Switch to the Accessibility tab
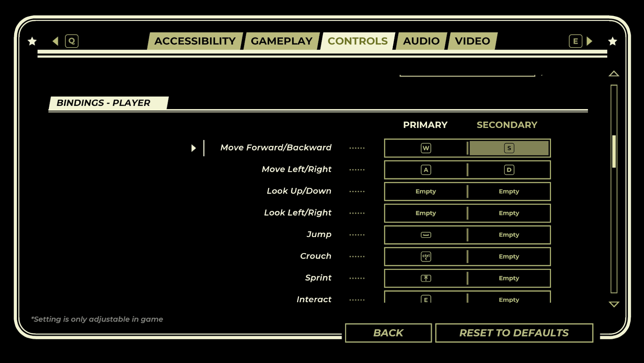The width and height of the screenshot is (644, 363). (195, 41)
